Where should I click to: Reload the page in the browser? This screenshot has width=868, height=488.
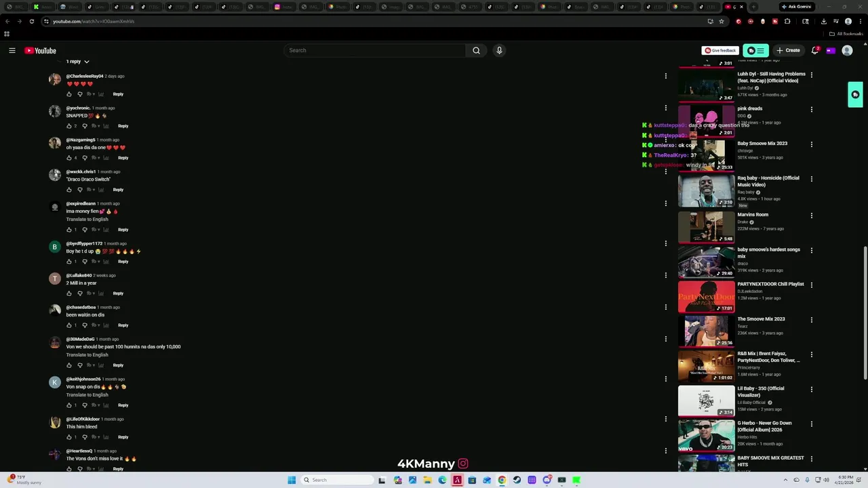click(31, 21)
